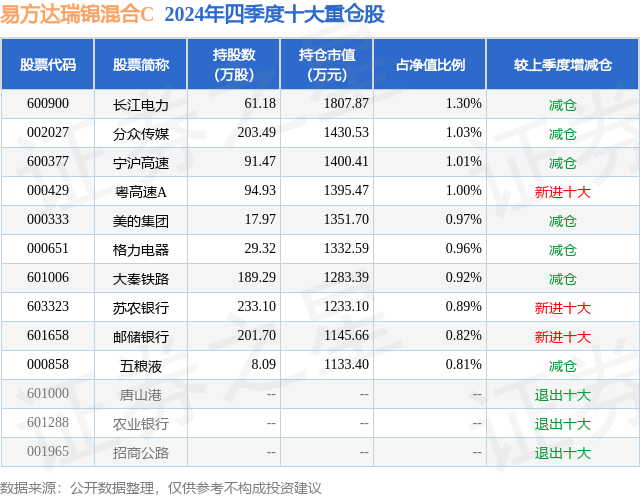Screen dimensions: 640x497
Task: Select the 格力电器 holding value 1332.59
Action: (346, 248)
